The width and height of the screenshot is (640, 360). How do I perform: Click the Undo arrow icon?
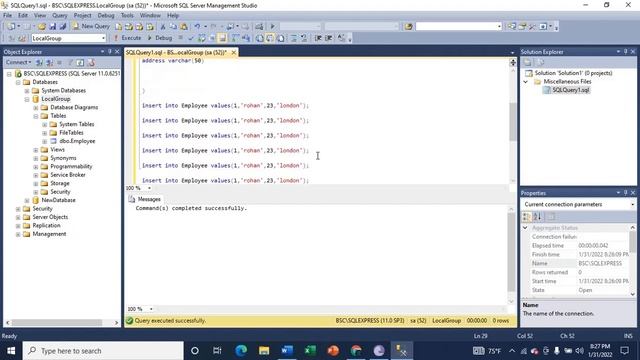click(x=198, y=27)
